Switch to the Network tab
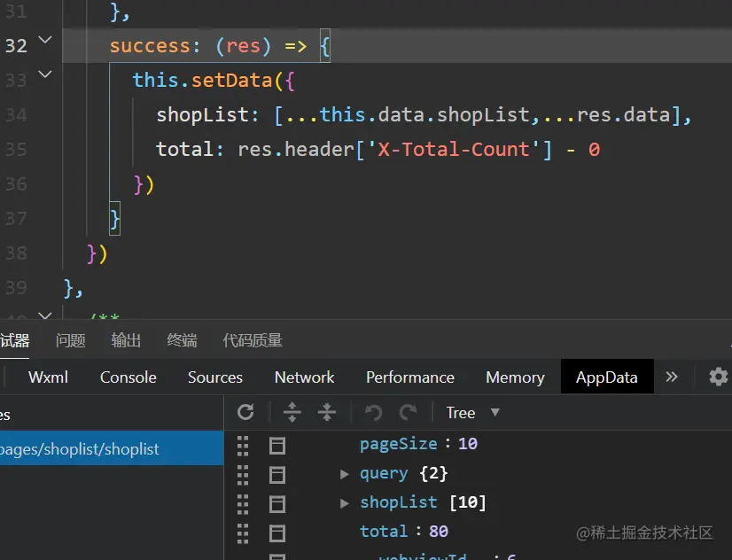This screenshot has width=732, height=560. click(x=304, y=377)
